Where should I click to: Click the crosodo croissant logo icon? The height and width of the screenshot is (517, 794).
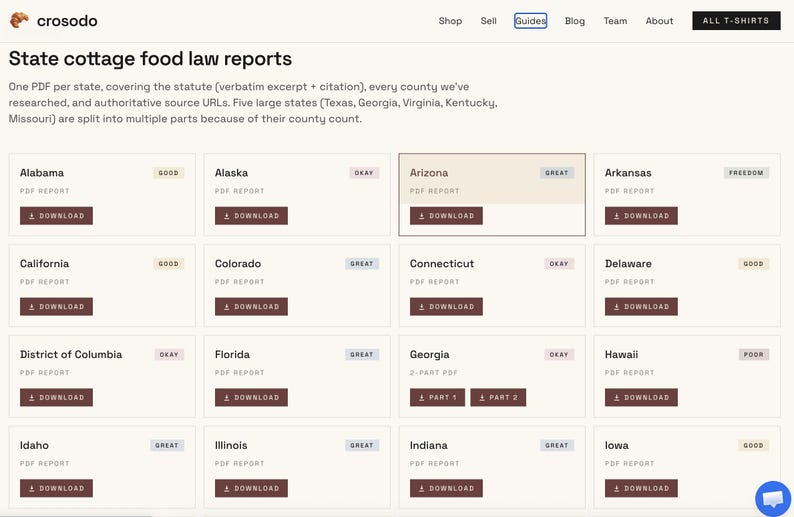click(19, 20)
